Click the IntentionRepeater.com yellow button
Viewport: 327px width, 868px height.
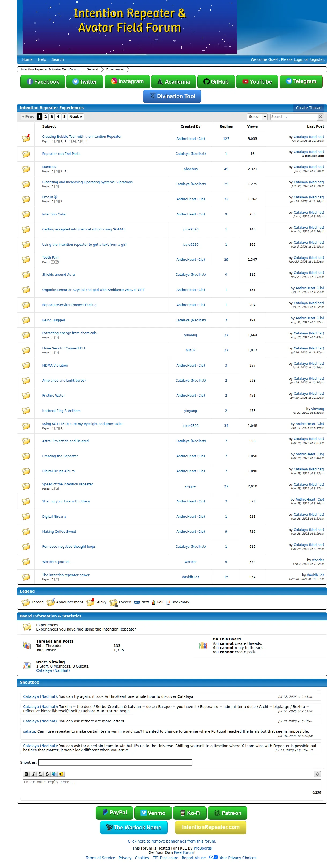click(210, 827)
